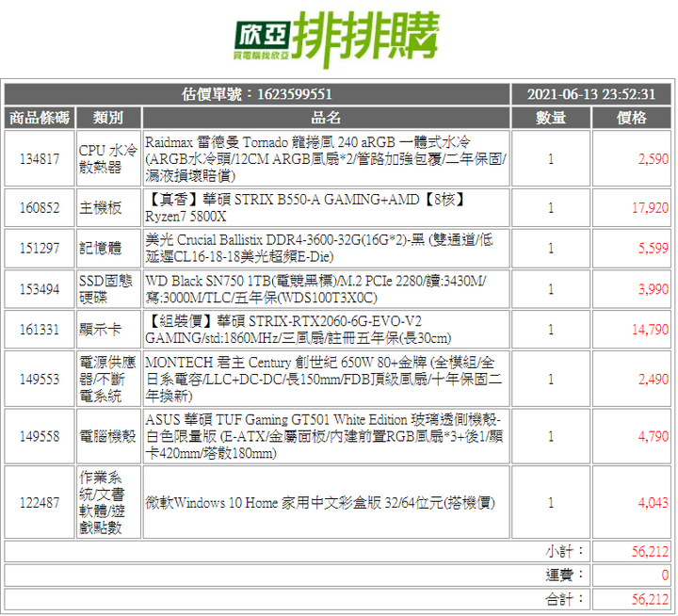Screen dimensions: 678x616
Task: Select barcode 134817
Action: 40,159
